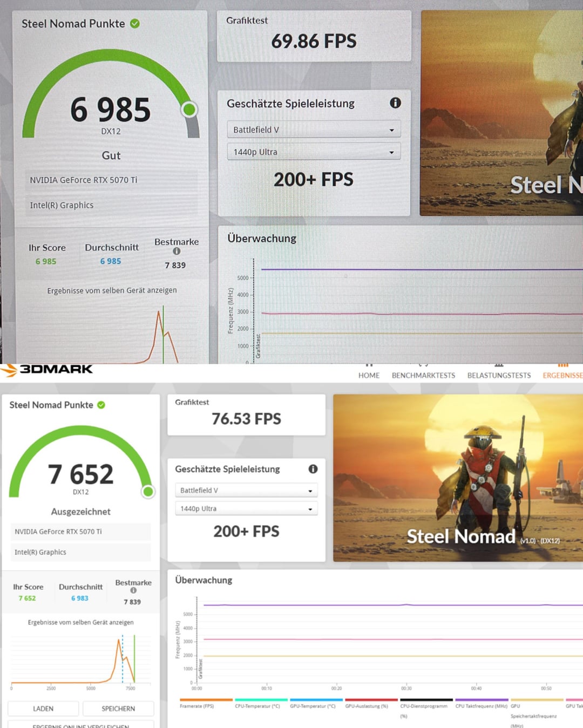The image size is (583, 728).
Task: Open the BELASTUNGSTESTS menu
Action: [x=499, y=375]
